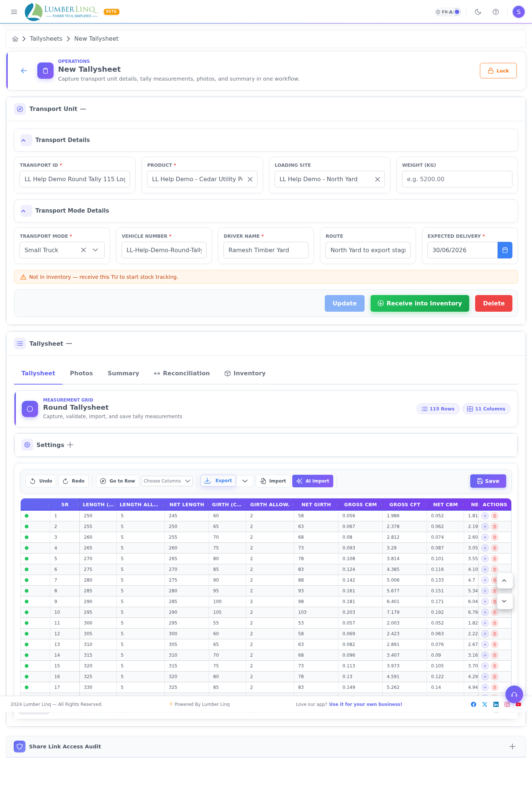
Task: Save the tallysheet grid
Action: [488, 481]
